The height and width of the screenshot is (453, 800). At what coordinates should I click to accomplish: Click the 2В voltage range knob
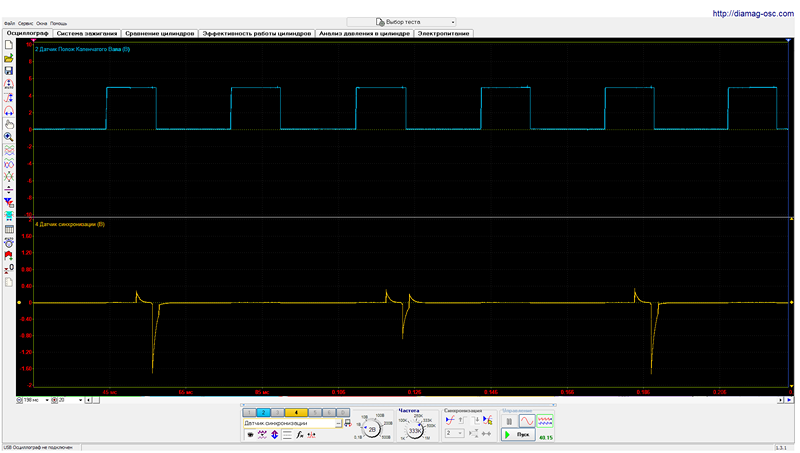tap(372, 430)
